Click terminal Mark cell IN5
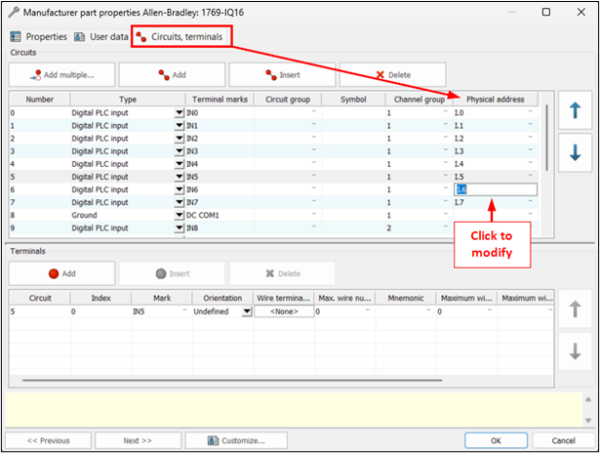600x453 pixels. pos(161,311)
